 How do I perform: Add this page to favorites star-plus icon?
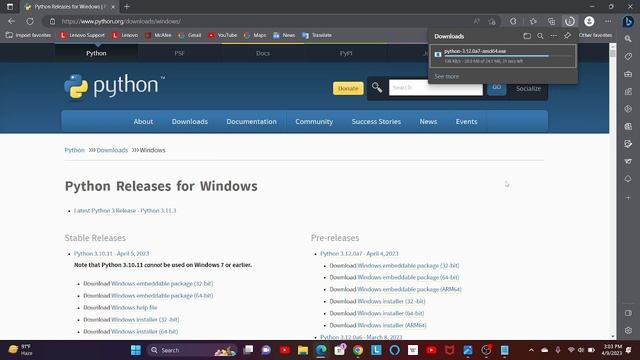[492, 21]
